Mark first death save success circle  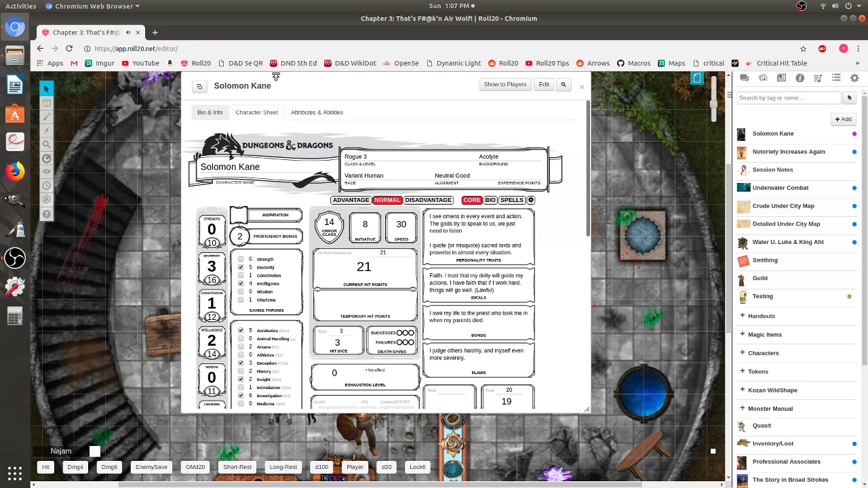[400, 333]
